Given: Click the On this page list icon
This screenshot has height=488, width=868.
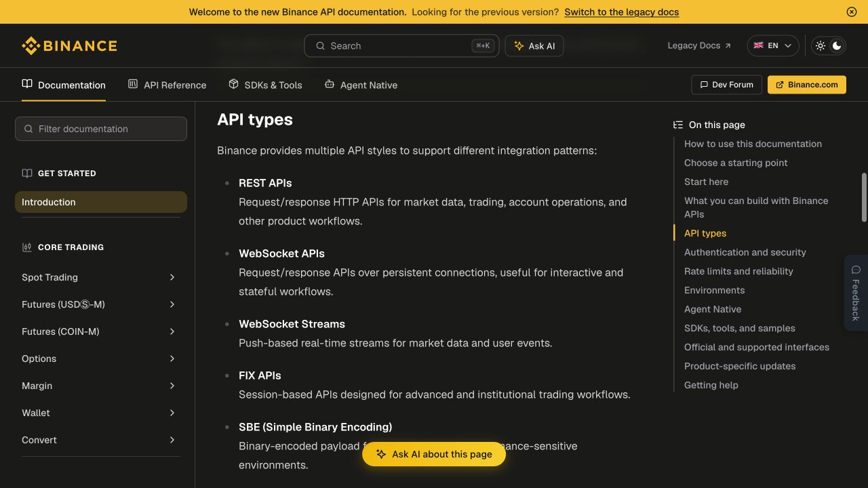Looking at the screenshot, I should pos(678,125).
